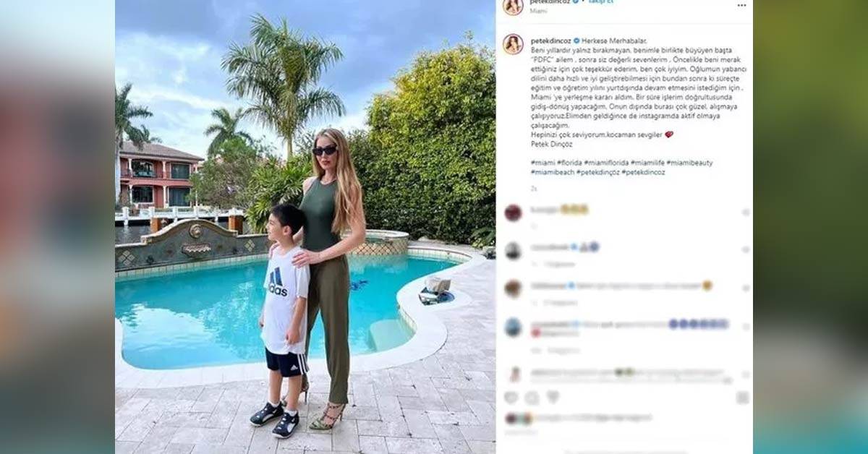Image resolution: width=868 pixels, height=454 pixels.
Task: Open the #miamibeach hashtag
Action: coord(552,172)
